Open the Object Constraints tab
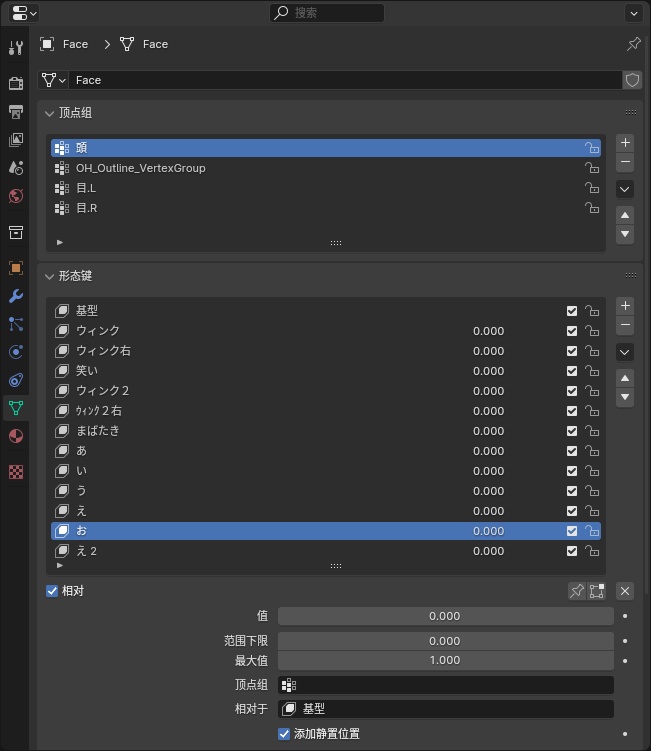The height and width of the screenshot is (751, 651). (x=16, y=380)
